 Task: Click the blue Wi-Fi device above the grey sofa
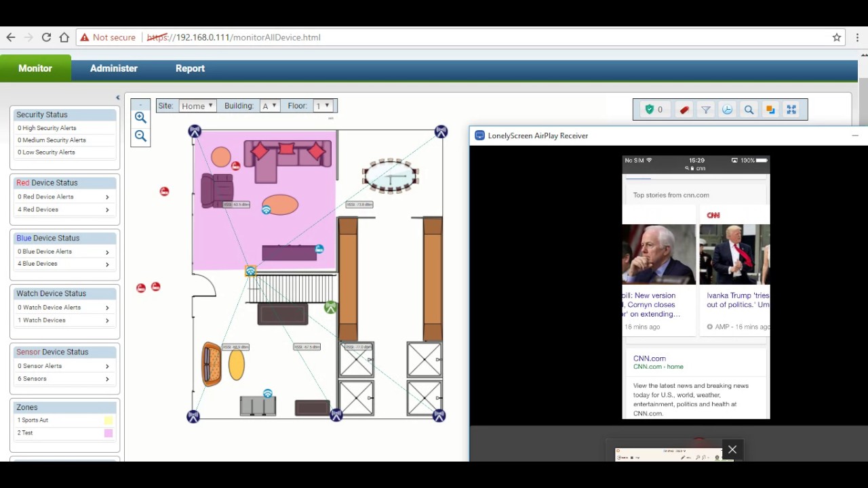[268, 394]
